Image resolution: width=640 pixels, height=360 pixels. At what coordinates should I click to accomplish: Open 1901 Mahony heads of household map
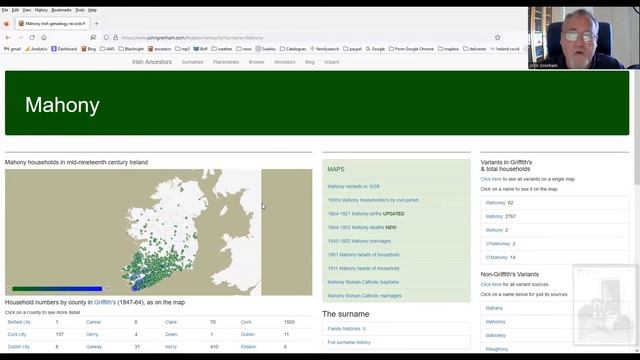tap(363, 255)
